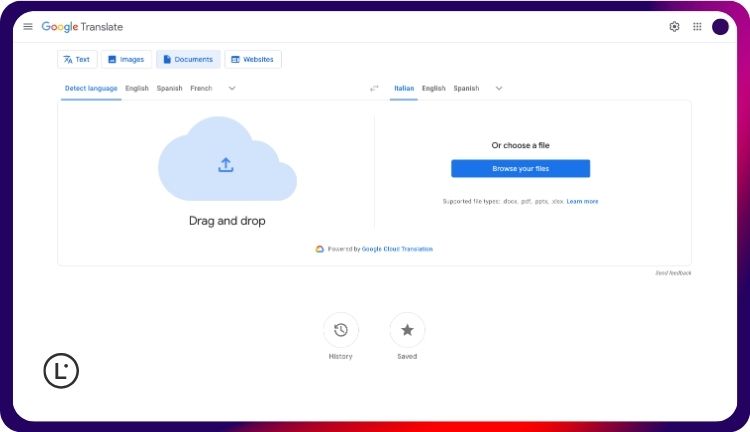Click the account profile avatar

click(720, 27)
